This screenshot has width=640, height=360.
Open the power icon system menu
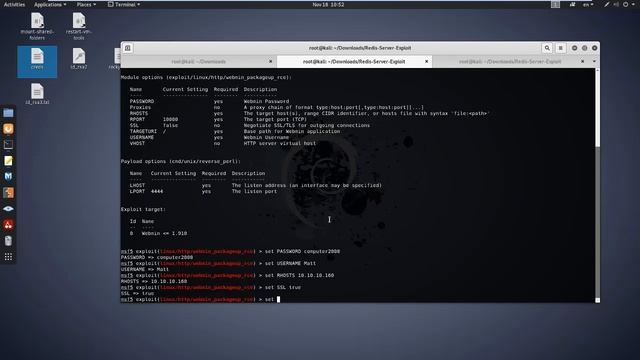click(x=626, y=4)
